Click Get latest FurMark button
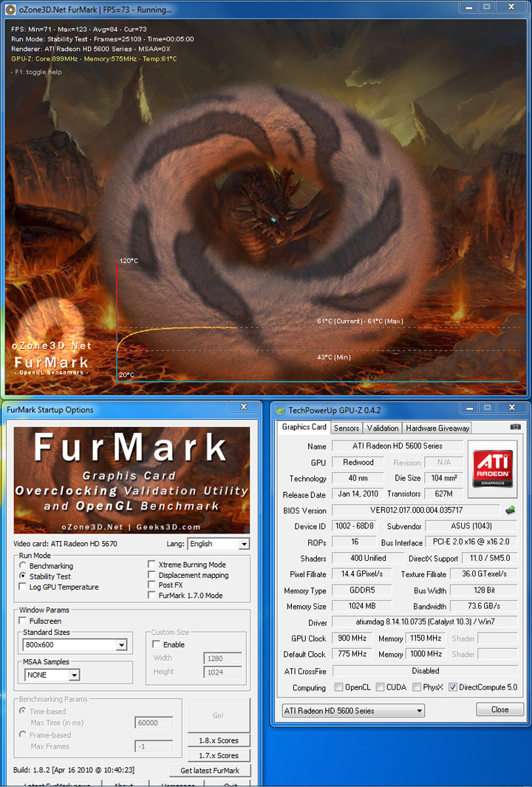The width and height of the screenshot is (532, 787). click(x=210, y=771)
